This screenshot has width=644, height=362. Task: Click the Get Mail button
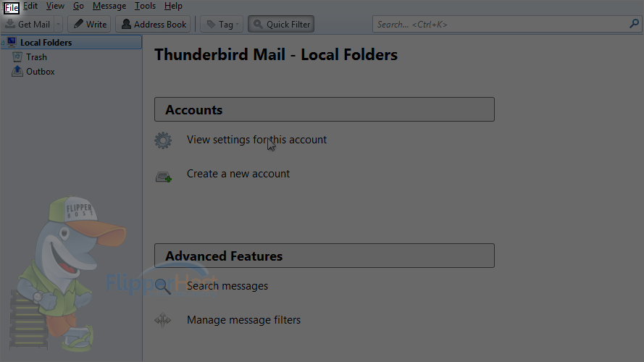pyautogui.click(x=28, y=24)
